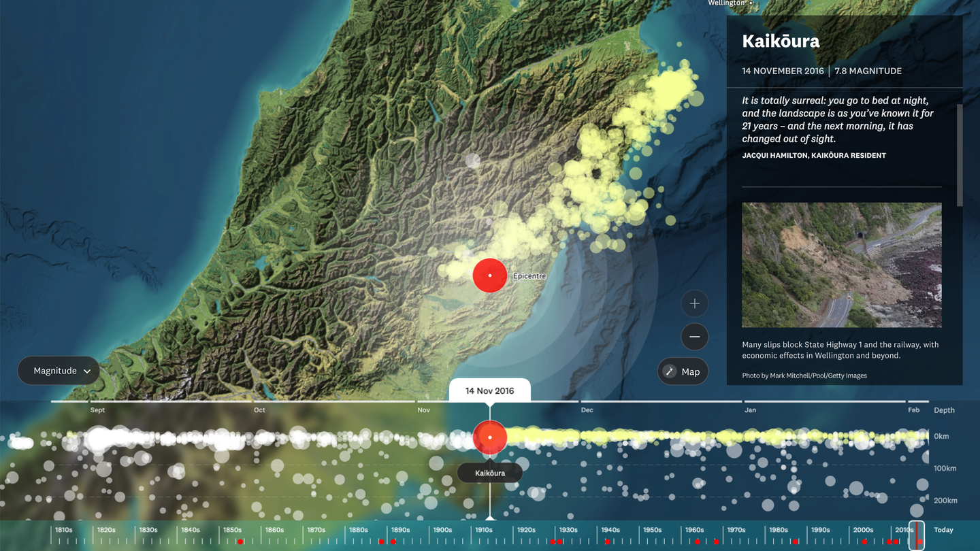The height and width of the screenshot is (551, 980).
Task: Click the 0km depth label
Action: tap(941, 437)
